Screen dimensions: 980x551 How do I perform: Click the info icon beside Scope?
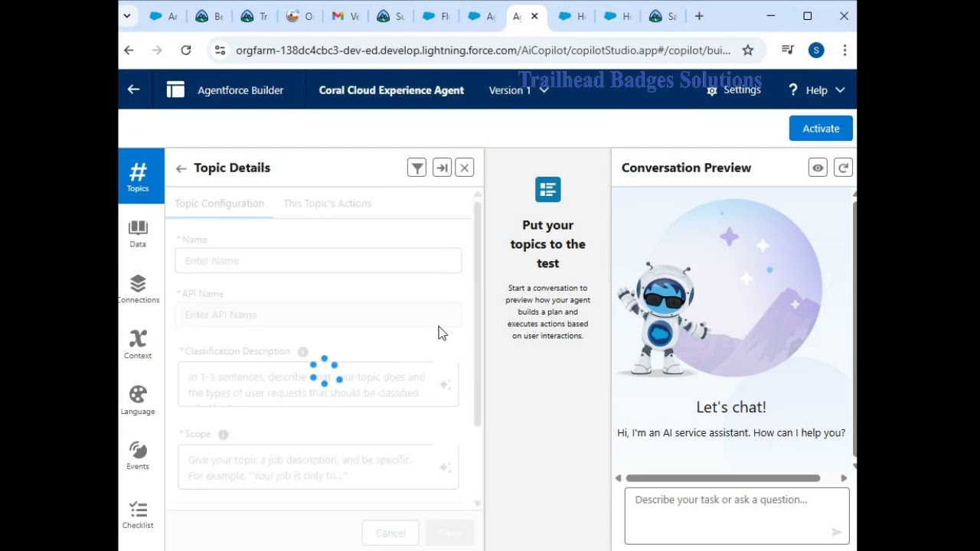point(223,435)
